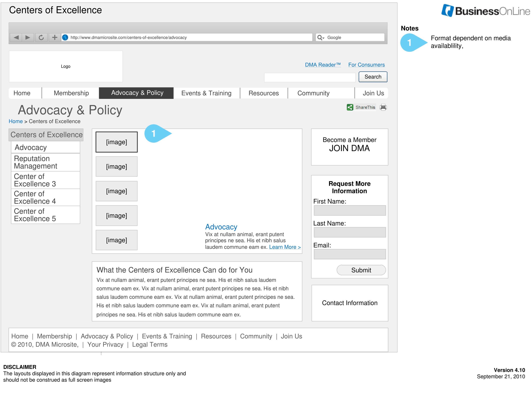532x394 pixels.
Task: Open the DMA Reader link
Action: click(x=323, y=65)
